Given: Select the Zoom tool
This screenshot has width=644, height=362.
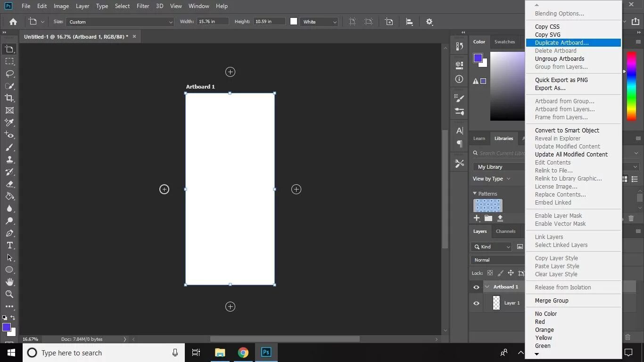Looking at the screenshot, I should (9, 294).
